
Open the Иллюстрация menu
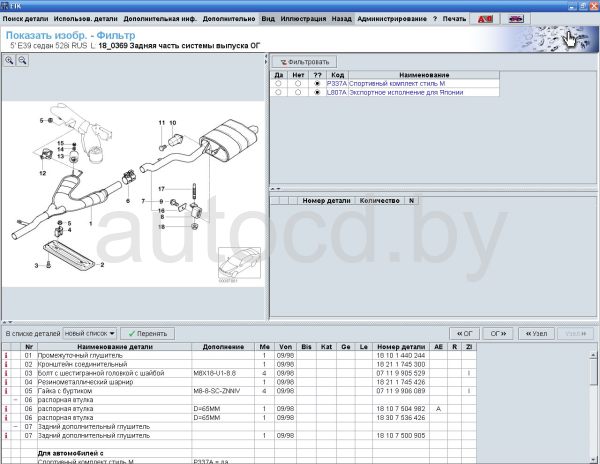pyautogui.click(x=303, y=19)
